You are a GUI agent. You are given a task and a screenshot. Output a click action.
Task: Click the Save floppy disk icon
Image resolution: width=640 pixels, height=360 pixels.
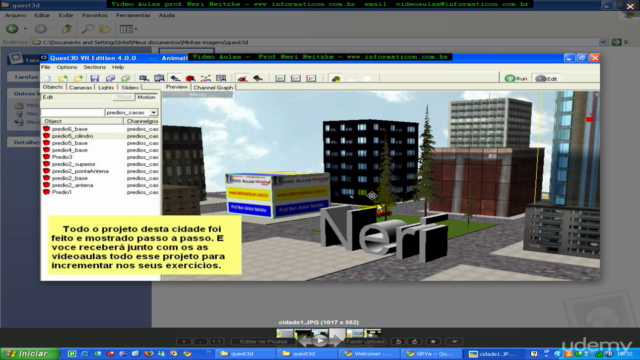pyautogui.click(x=95, y=78)
